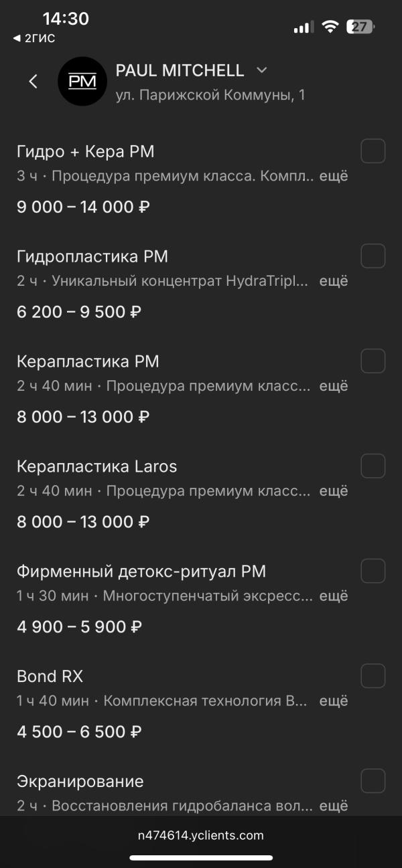Tap the Wi-Fi status icon
The width and height of the screenshot is (402, 868).
tap(330, 27)
